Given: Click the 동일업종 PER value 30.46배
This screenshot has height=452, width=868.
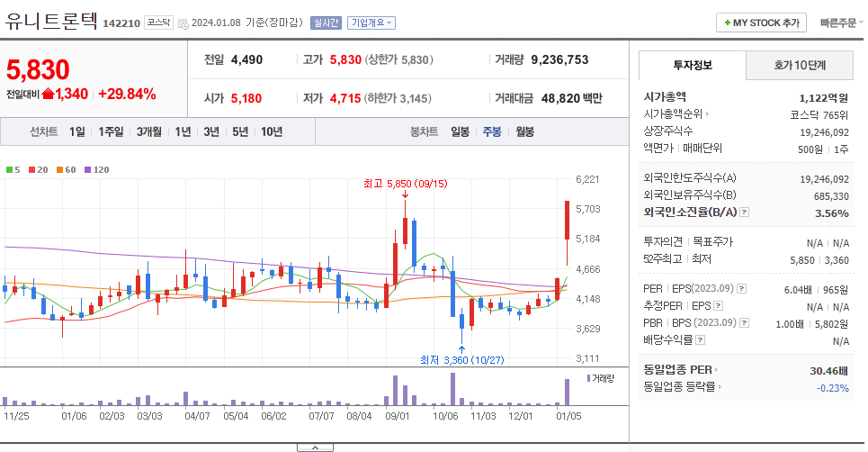Looking at the screenshot, I should [x=828, y=371].
